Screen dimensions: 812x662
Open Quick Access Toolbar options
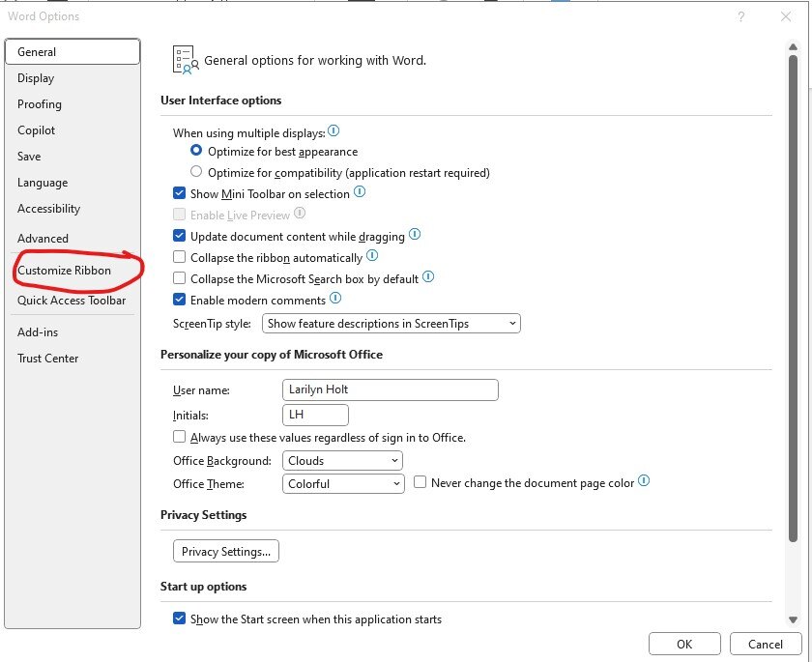click(x=72, y=301)
